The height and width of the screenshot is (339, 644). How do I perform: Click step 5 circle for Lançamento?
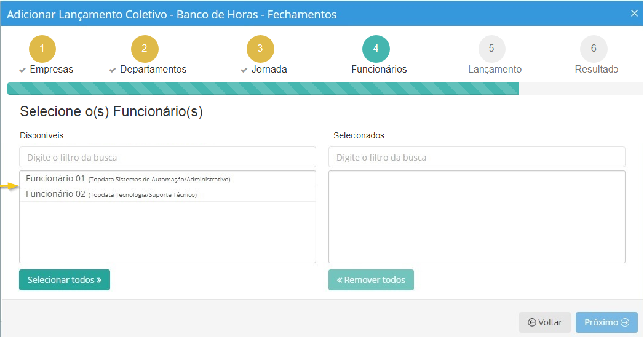pos(491,49)
